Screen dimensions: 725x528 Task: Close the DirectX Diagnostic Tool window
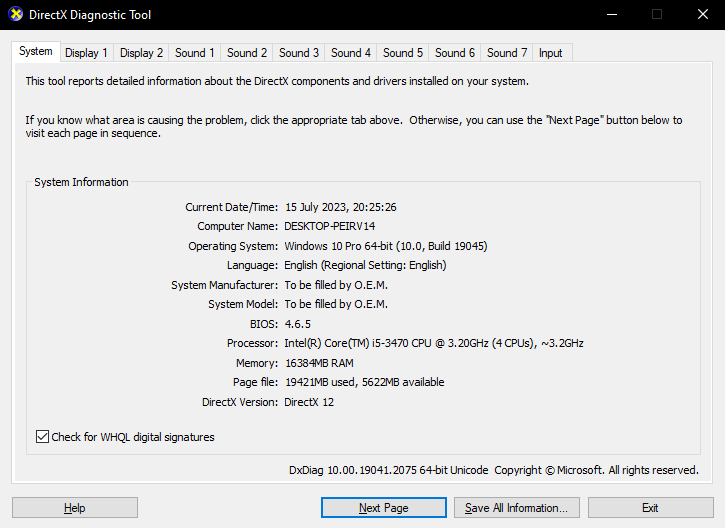tap(703, 14)
